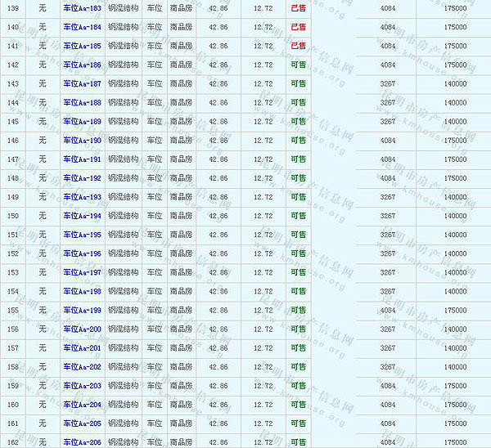Open 车位Aa-185 details link
Screen dimensions: 491x448
(x=83, y=46)
